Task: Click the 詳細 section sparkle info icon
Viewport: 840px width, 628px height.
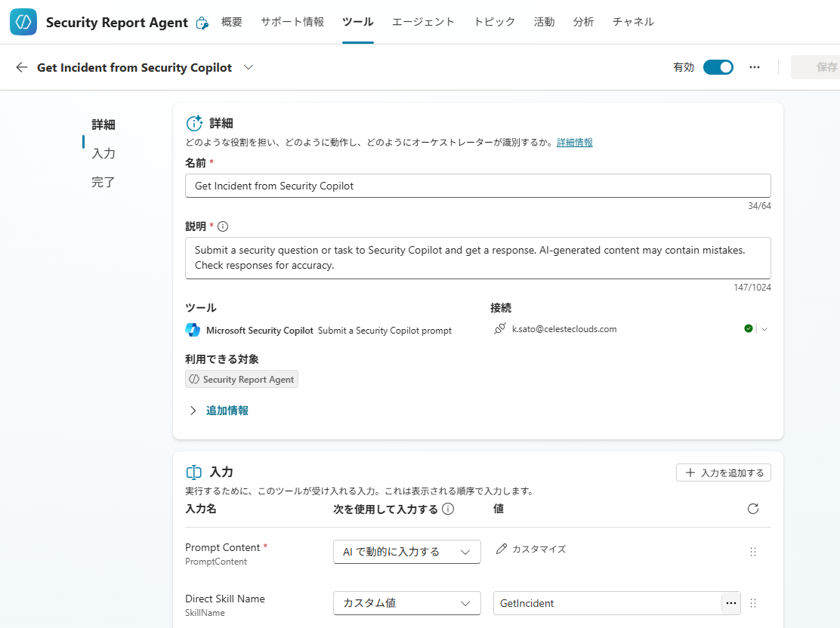Action: pos(194,123)
